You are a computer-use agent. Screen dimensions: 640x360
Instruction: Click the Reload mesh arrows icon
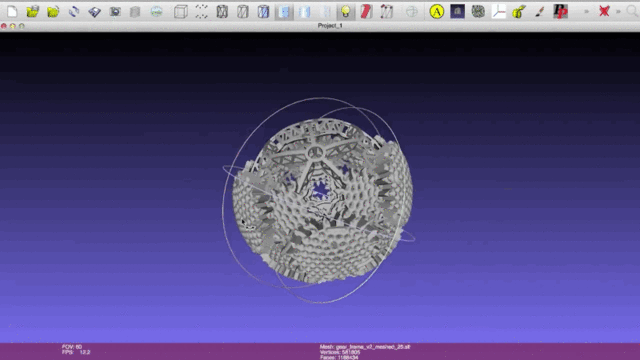click(x=74, y=11)
